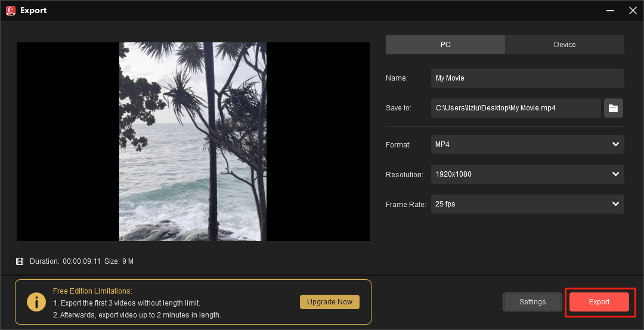Close the Export window

coord(633,11)
